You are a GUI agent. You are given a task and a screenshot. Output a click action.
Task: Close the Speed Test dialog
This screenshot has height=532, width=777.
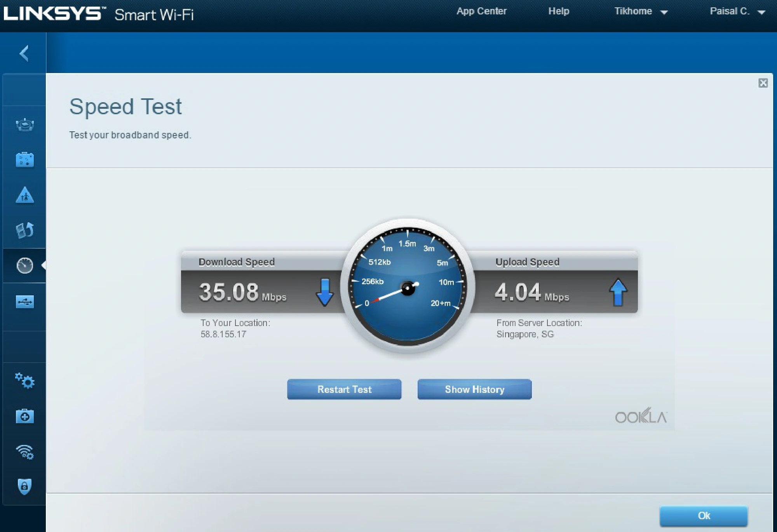point(763,83)
